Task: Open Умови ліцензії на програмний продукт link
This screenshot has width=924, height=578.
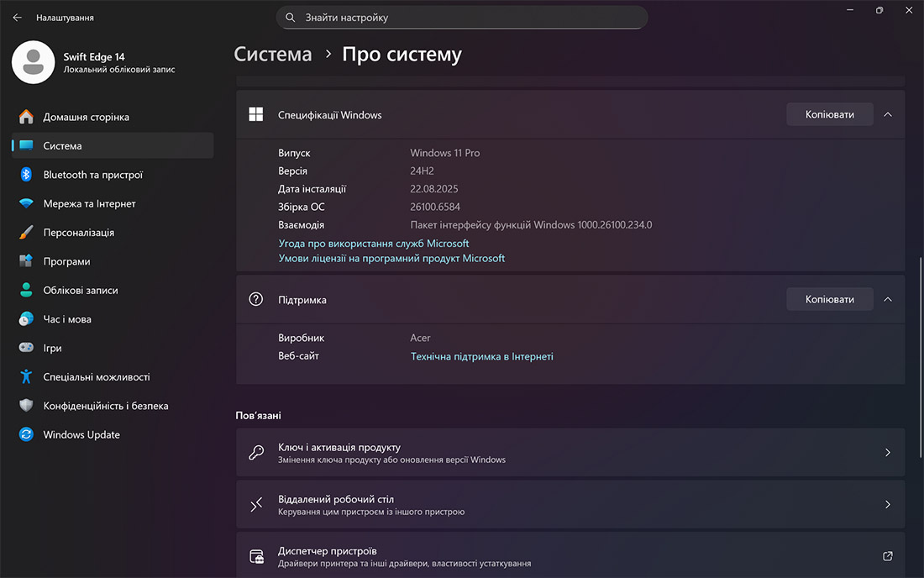Action: (391, 258)
